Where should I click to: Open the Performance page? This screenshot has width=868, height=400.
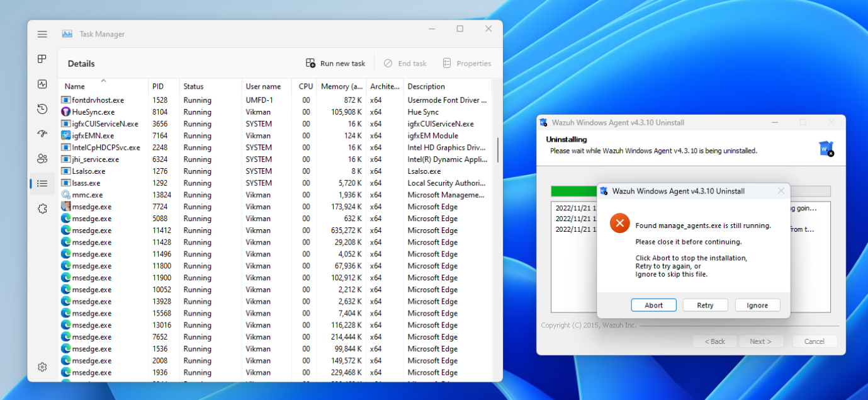point(42,83)
